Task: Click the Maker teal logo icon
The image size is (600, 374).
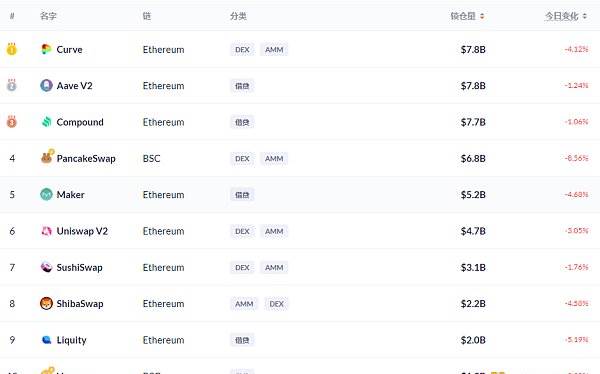Action: point(46,194)
